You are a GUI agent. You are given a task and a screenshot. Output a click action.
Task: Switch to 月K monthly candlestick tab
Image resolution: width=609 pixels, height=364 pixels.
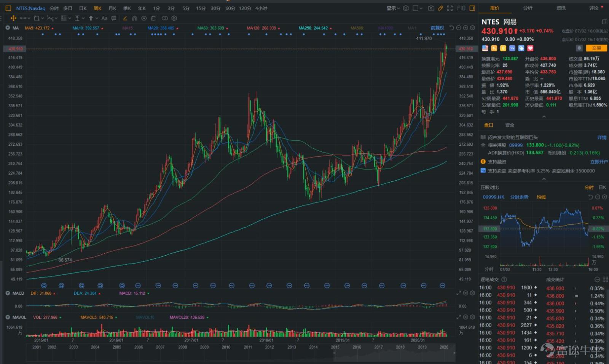point(112,8)
